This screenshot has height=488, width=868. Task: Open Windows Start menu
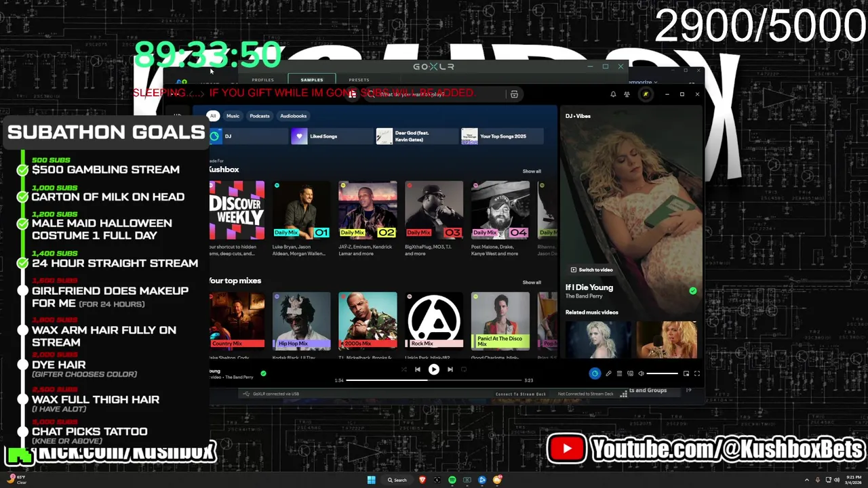pyautogui.click(x=371, y=480)
